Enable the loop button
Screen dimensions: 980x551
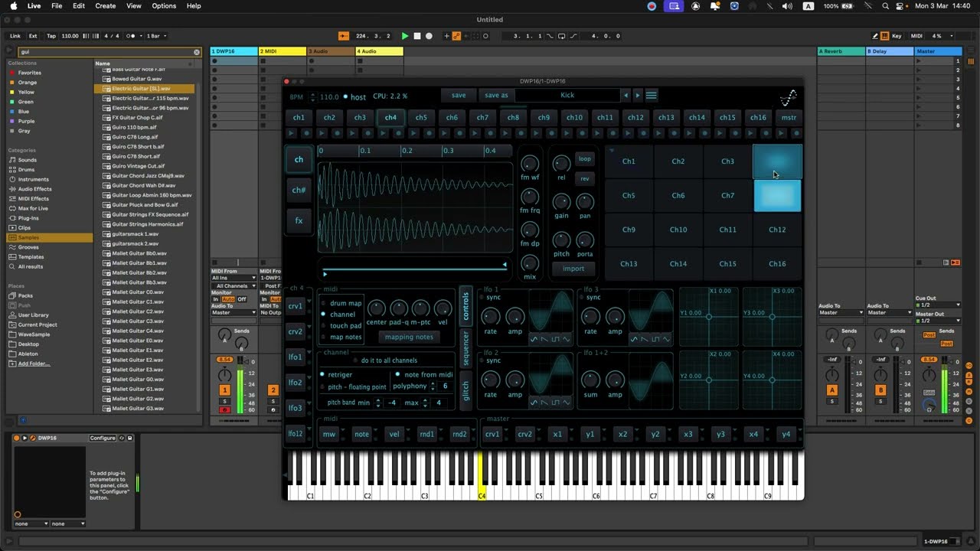(585, 159)
